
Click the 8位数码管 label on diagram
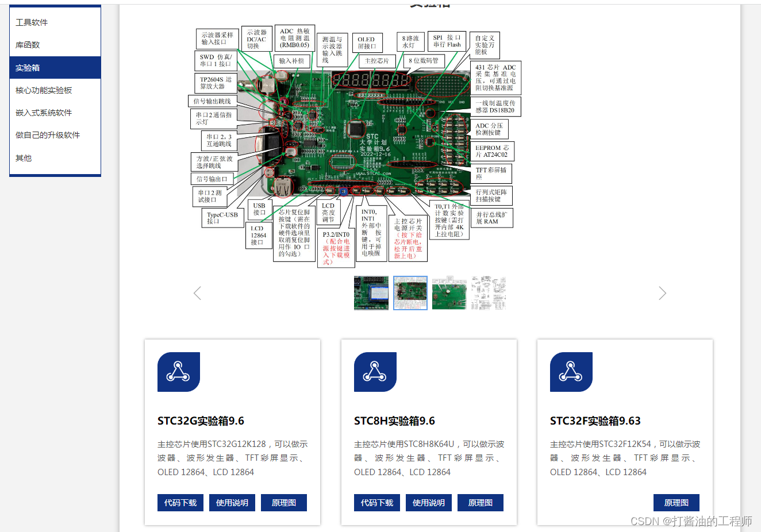[424, 60]
